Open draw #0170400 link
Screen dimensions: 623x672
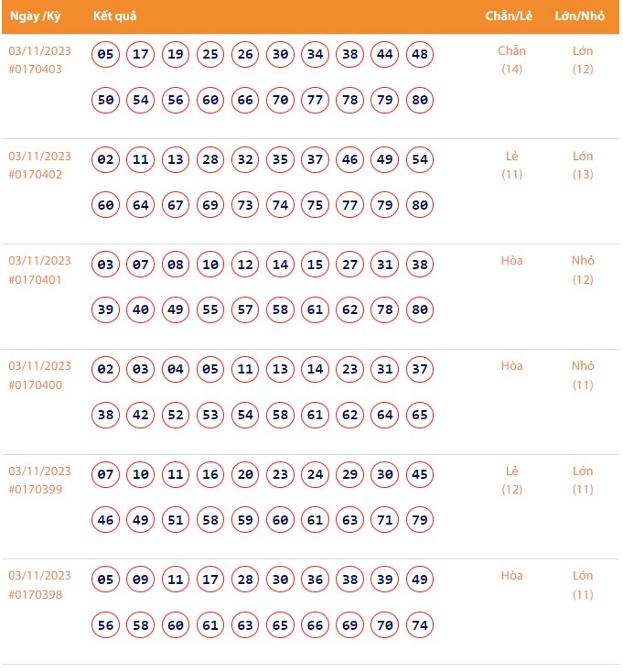pos(36,385)
